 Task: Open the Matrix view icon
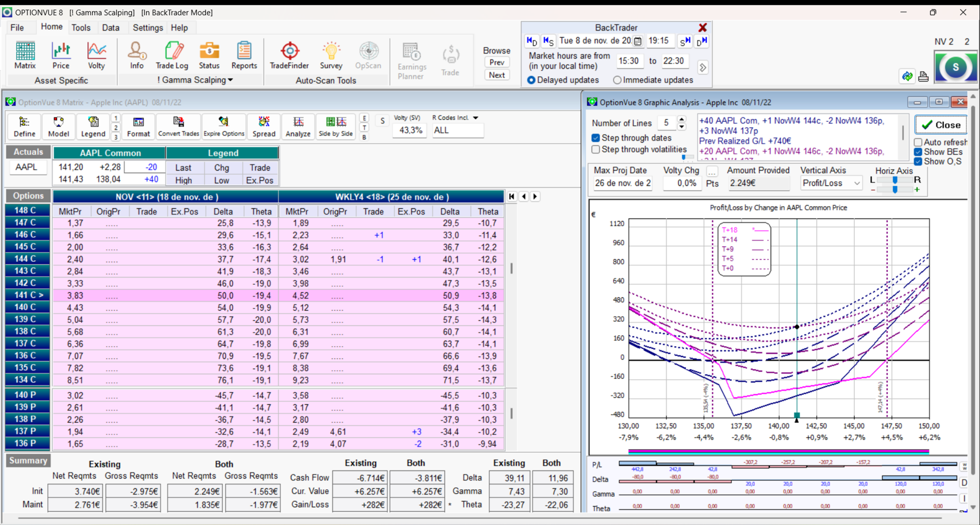click(25, 56)
